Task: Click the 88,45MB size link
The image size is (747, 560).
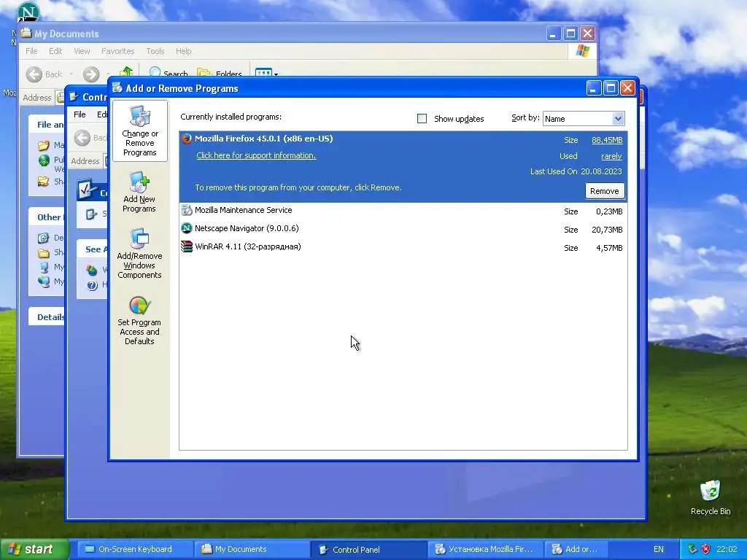Action: (x=607, y=140)
